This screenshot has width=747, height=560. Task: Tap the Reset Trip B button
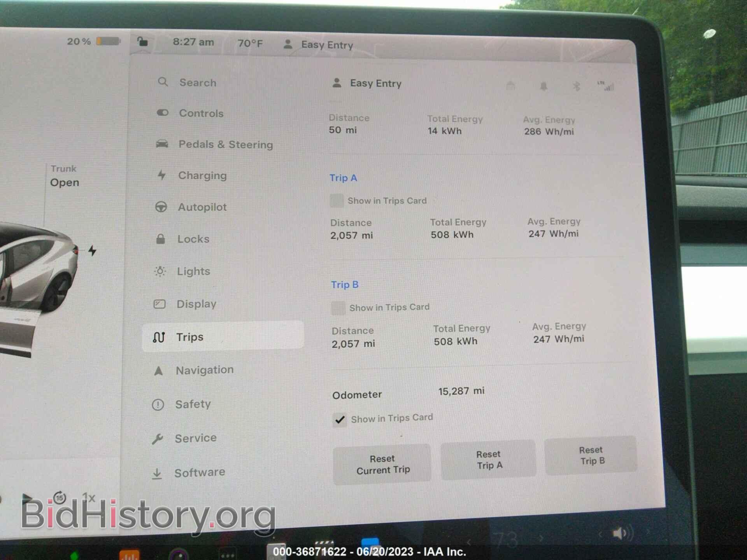(591, 455)
